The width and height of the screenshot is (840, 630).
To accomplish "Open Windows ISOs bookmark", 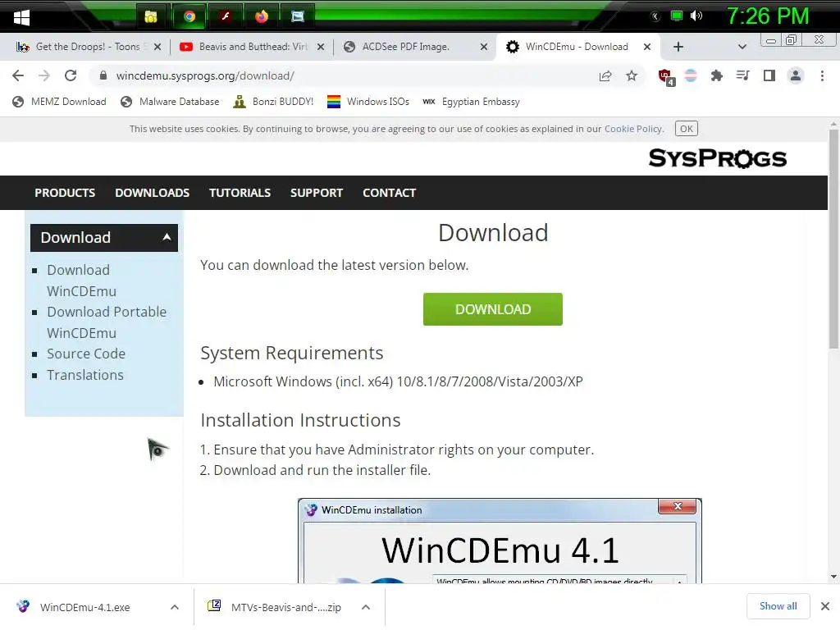I will (368, 102).
